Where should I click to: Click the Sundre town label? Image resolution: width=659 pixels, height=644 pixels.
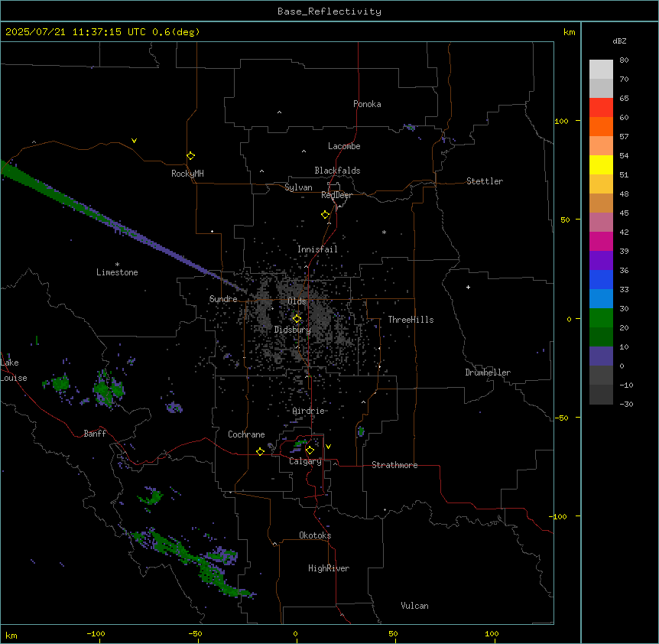223,299
